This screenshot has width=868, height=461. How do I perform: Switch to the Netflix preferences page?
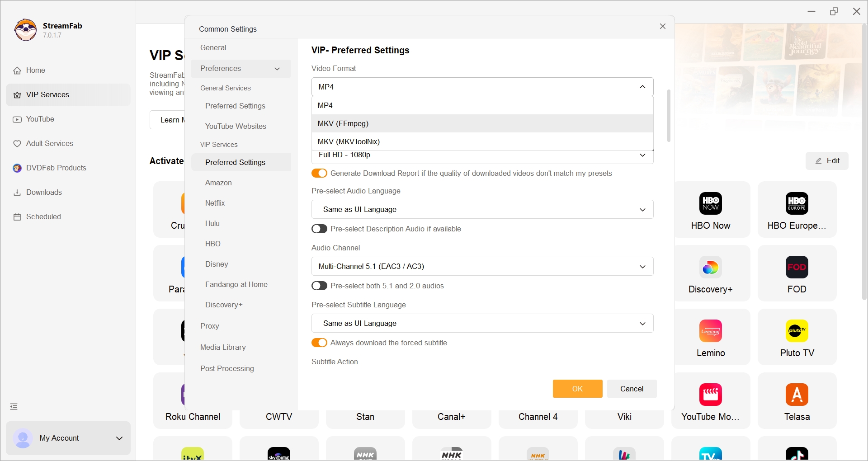(x=215, y=203)
